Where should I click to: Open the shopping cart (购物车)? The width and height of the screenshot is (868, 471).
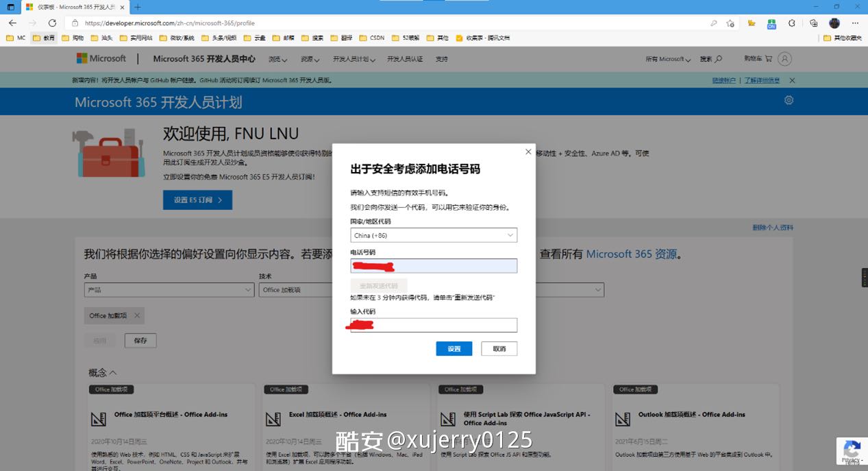758,59
